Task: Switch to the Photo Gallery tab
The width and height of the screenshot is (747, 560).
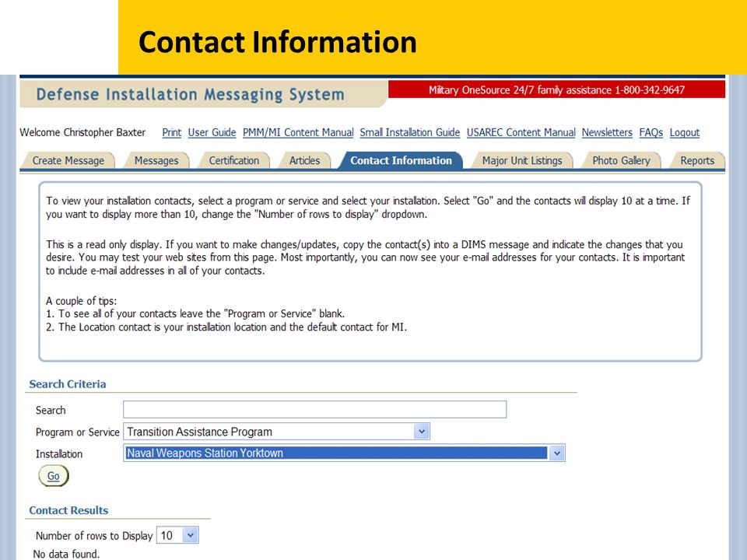Action: click(621, 160)
